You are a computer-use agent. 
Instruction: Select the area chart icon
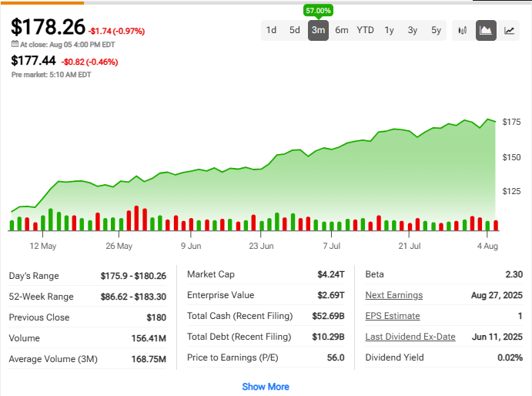coord(486,31)
